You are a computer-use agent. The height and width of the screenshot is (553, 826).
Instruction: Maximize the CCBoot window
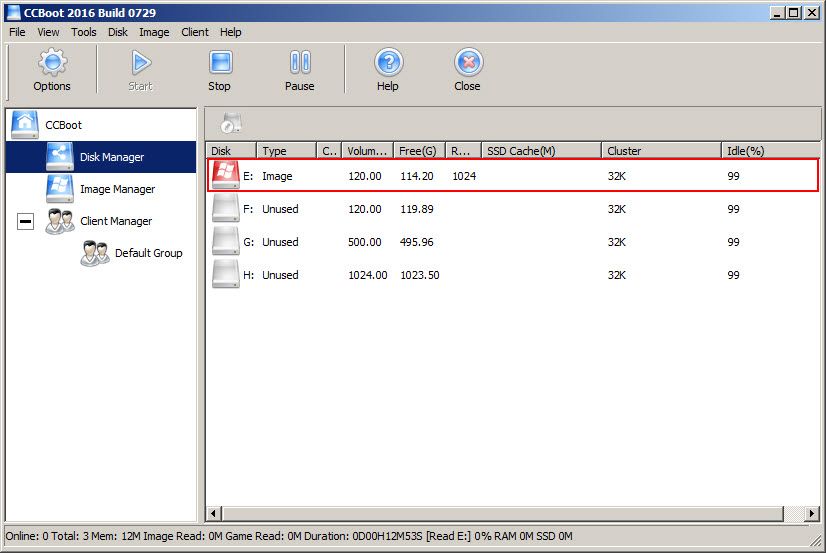click(x=794, y=13)
